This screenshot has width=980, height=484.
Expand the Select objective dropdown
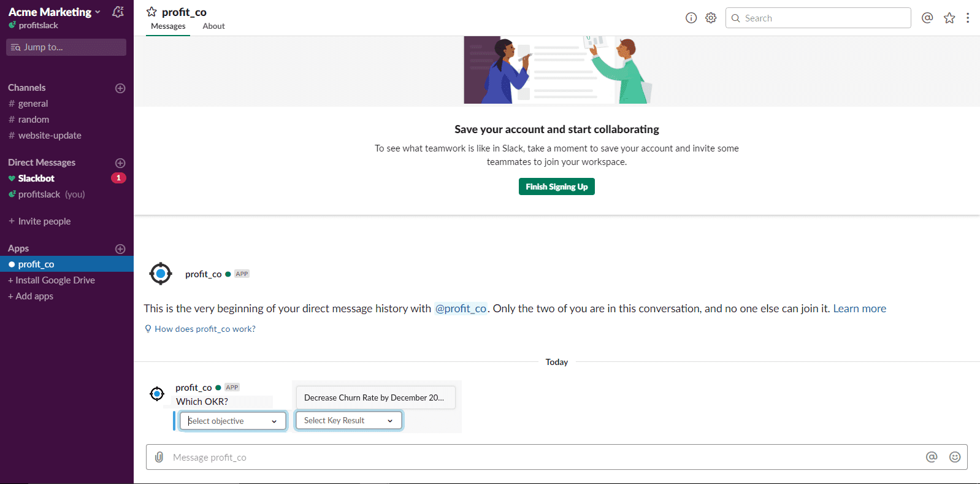click(x=232, y=421)
